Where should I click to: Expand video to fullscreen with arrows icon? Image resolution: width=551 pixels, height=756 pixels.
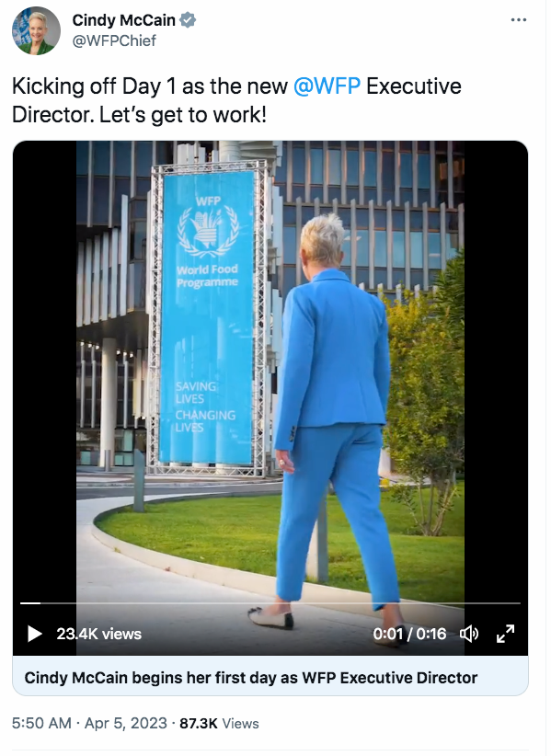[505, 634]
